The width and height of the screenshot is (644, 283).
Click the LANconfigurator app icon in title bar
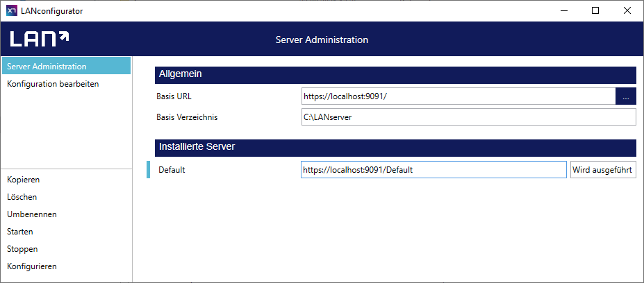pos(12,10)
